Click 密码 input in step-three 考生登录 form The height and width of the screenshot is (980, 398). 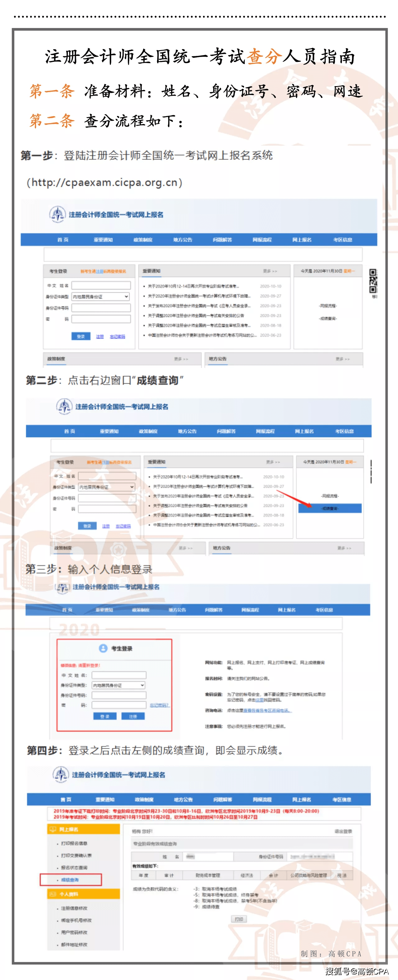(119, 705)
